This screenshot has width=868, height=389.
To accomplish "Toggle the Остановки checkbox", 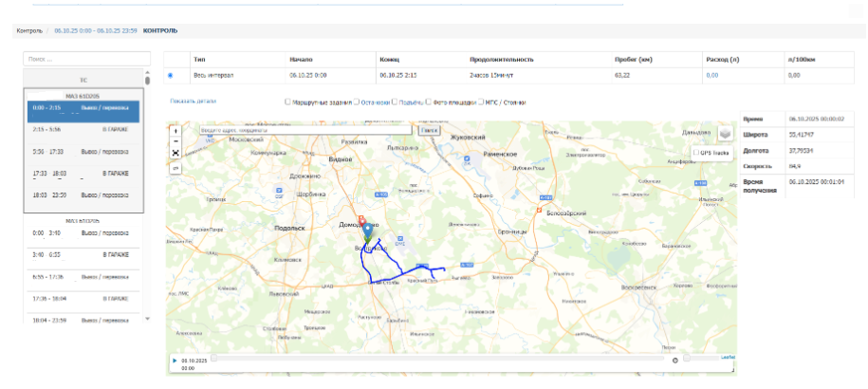I will [x=357, y=102].
